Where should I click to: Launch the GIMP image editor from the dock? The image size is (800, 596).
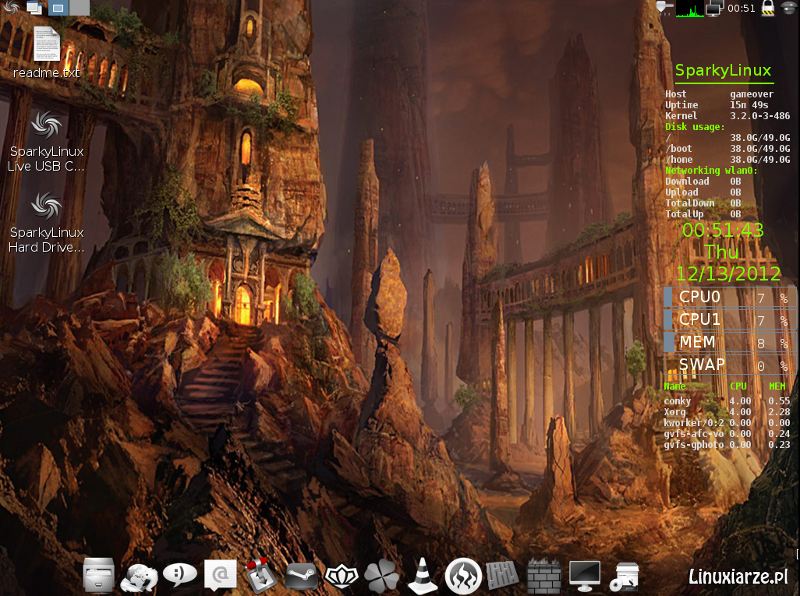[x=140, y=575]
